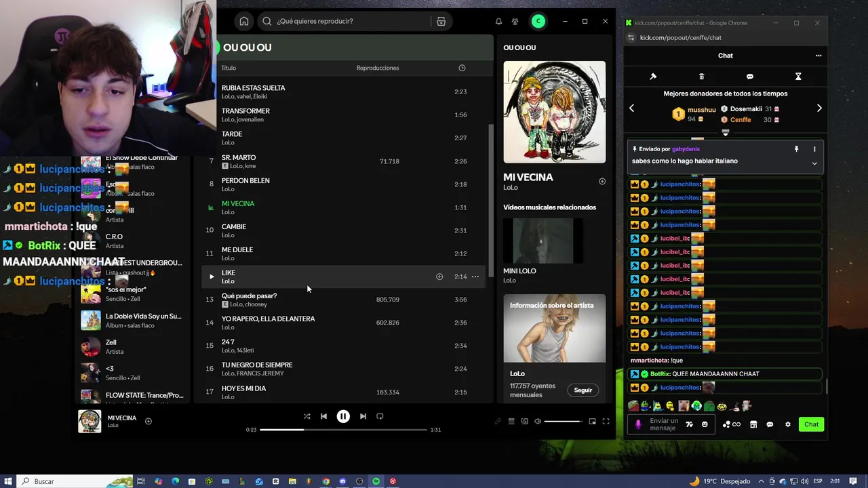Select track TRANSFORMER

[344, 115]
